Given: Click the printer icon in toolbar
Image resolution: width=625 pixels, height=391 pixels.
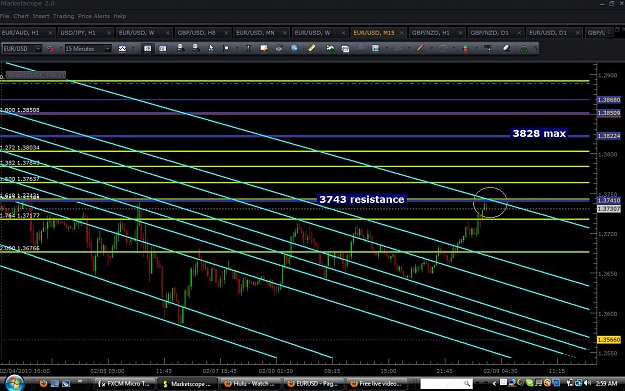Looking at the screenshot, I should [x=279, y=48].
